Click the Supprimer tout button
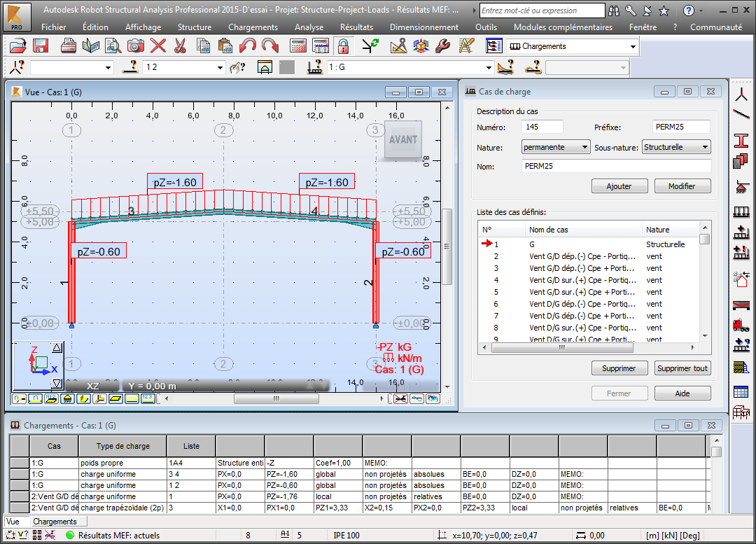The image size is (756, 544). point(682,368)
